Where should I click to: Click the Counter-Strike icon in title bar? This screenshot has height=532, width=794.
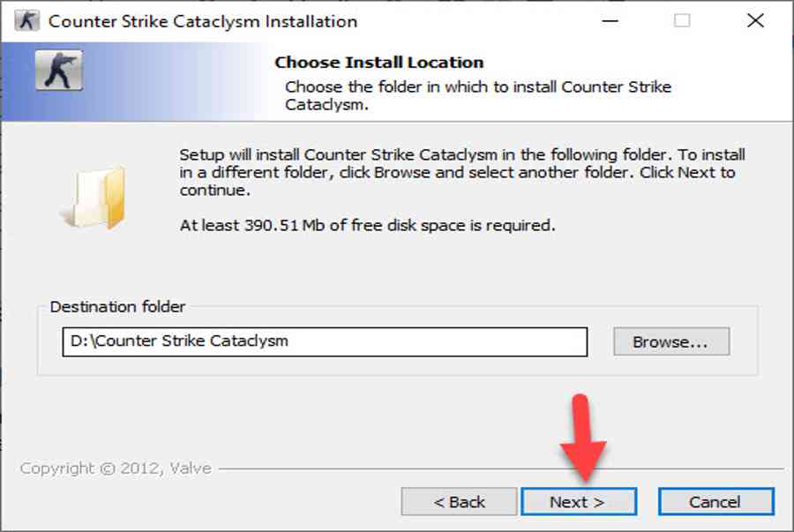[x=26, y=21]
